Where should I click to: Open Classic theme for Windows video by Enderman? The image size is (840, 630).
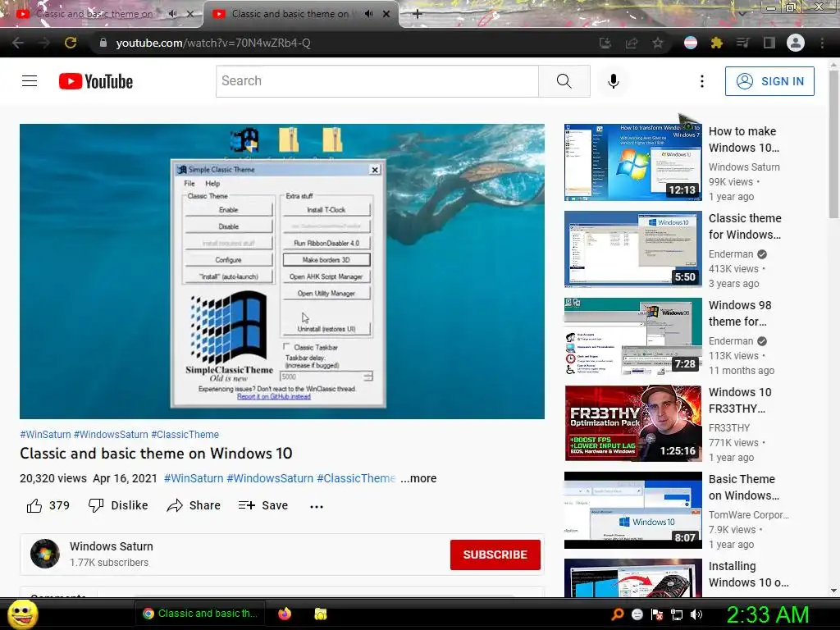point(632,249)
